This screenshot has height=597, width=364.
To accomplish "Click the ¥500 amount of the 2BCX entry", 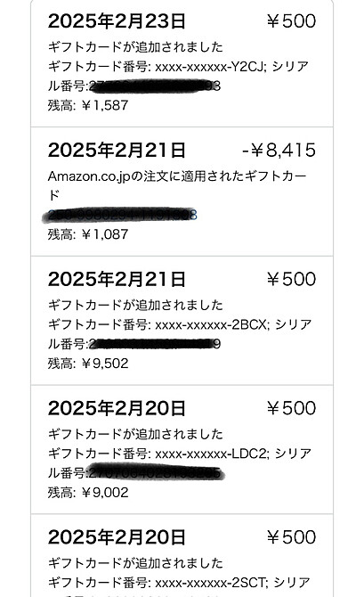I will tap(291, 279).
